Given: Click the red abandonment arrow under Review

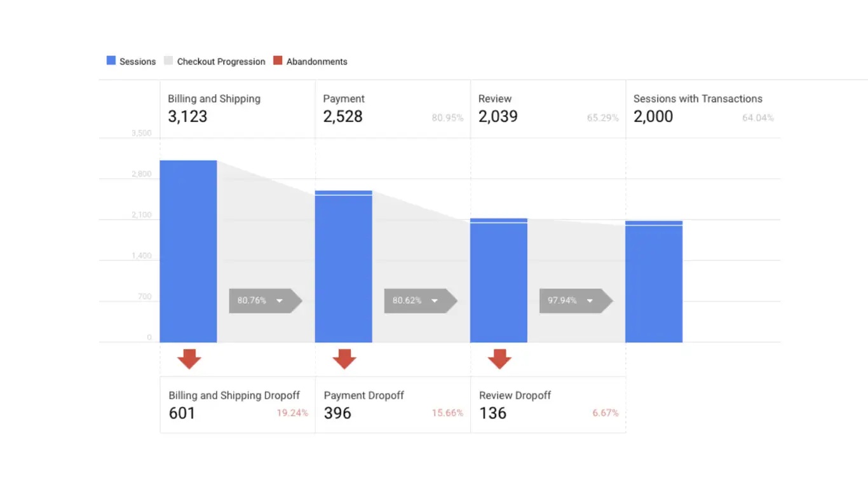Looking at the screenshot, I should pos(499,359).
